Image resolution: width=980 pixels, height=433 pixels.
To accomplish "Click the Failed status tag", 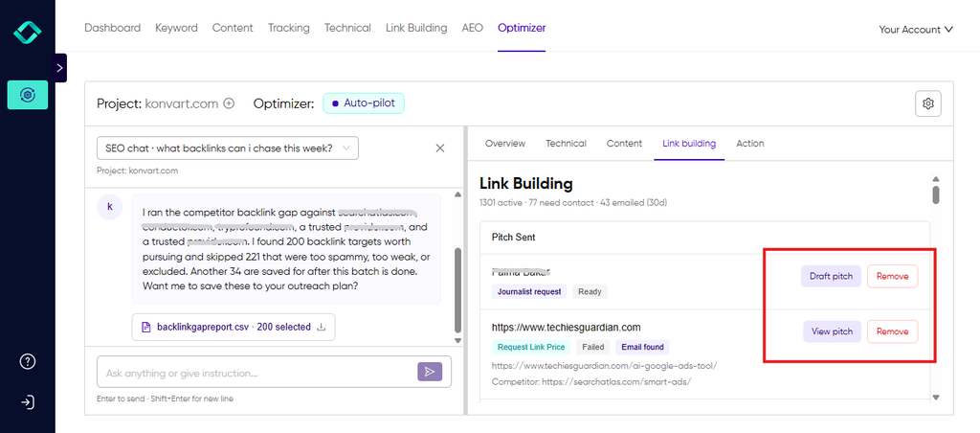I will tap(593, 347).
